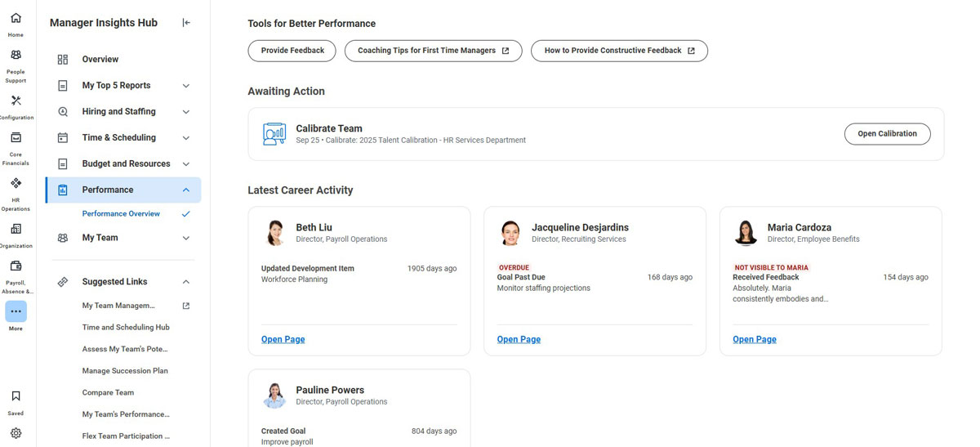Select the Overview menu item

(100, 60)
